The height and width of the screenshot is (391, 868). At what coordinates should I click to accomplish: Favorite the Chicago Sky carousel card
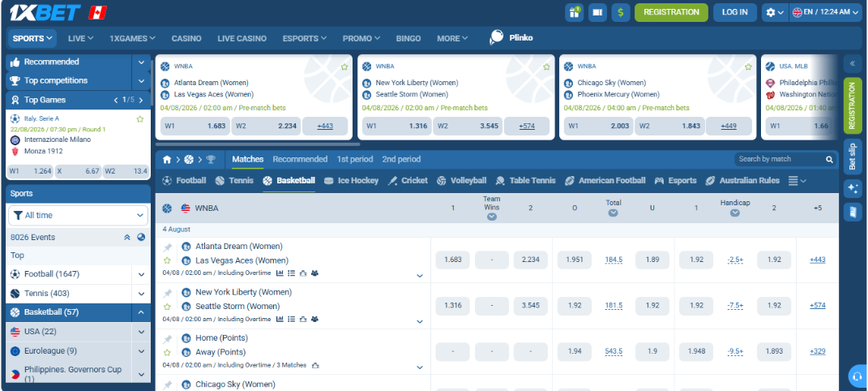748,67
